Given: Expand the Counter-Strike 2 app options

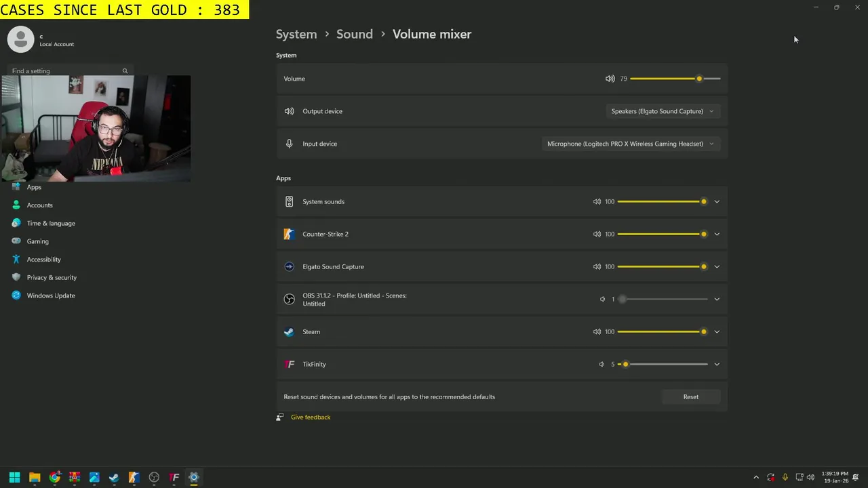Looking at the screenshot, I should click(717, 234).
